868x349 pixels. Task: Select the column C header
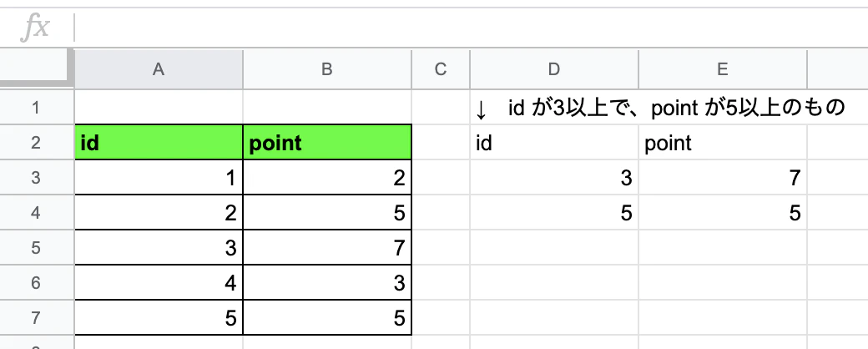[x=441, y=69]
